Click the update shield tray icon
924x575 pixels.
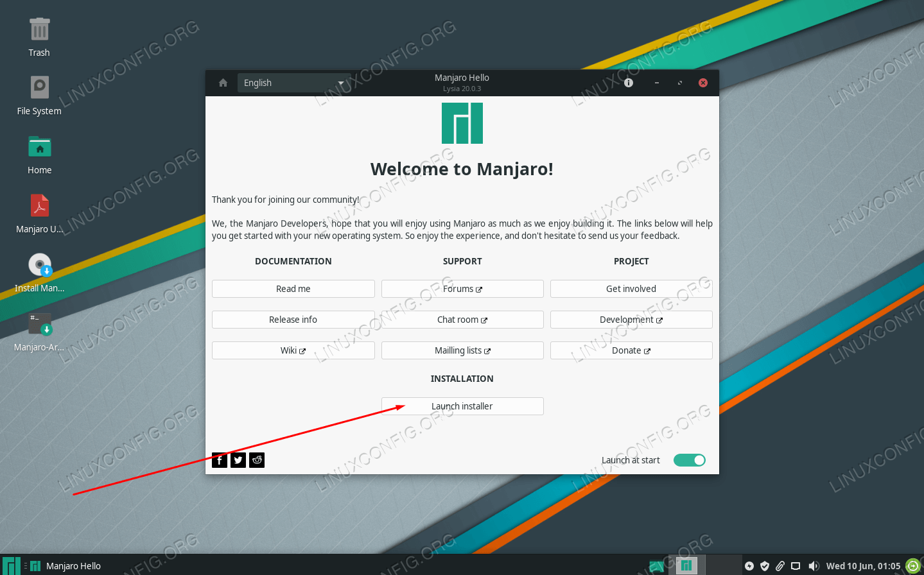tap(765, 566)
